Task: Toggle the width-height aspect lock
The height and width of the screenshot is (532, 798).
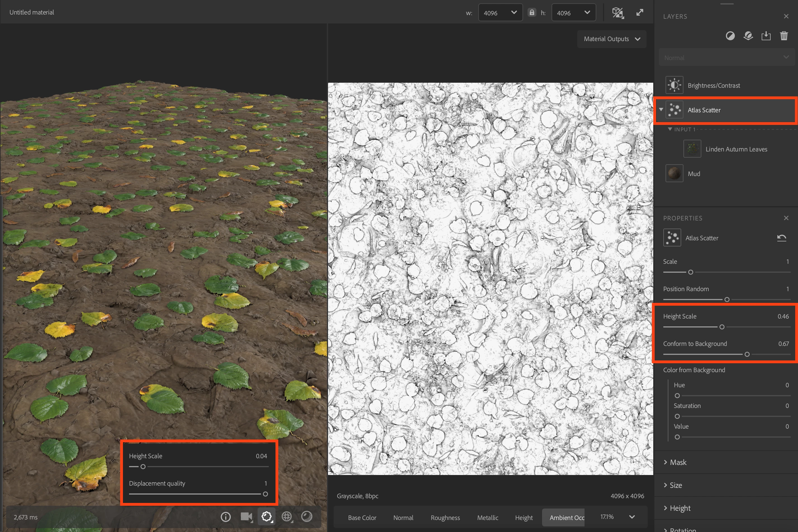Action: click(532, 13)
